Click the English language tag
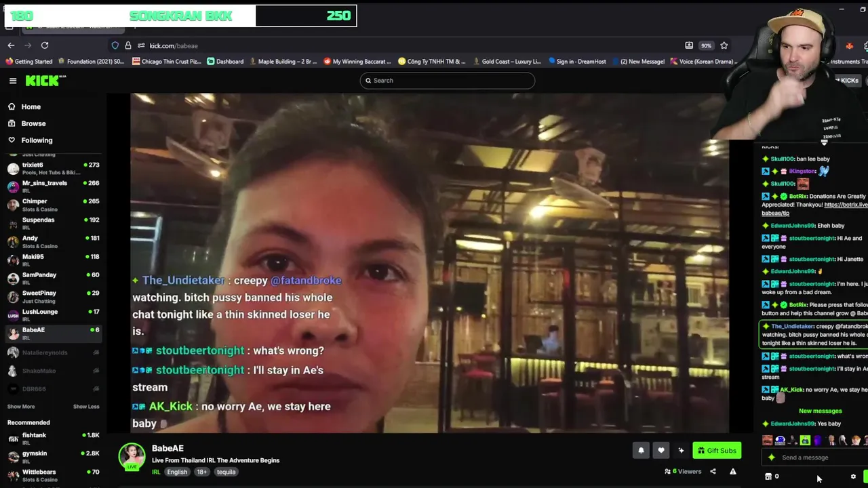This screenshot has width=868, height=488. pos(177,472)
